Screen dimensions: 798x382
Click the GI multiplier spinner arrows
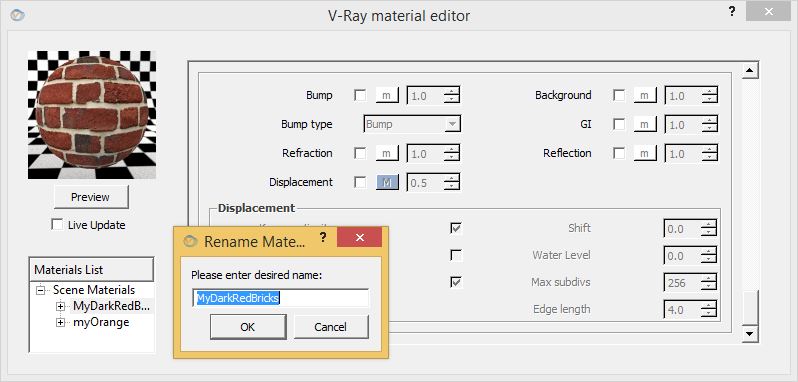[709, 125]
